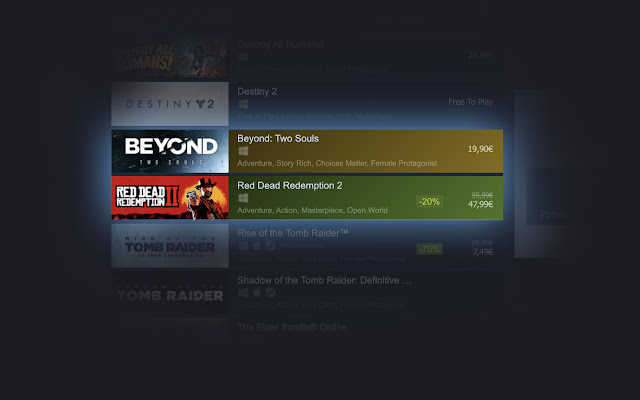Screen dimensions: 640x400
Task: Click Windows icon under Beyond: Two Souls
Action: [243, 151]
